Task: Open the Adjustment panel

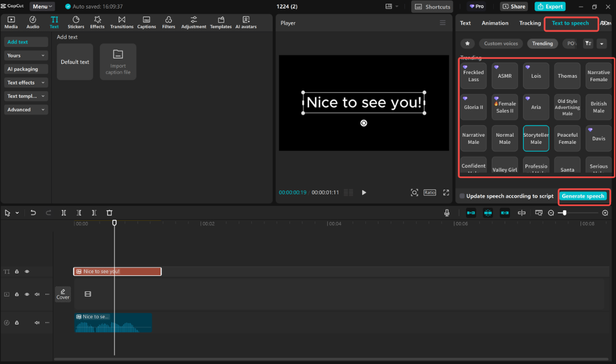Action: tap(193, 23)
